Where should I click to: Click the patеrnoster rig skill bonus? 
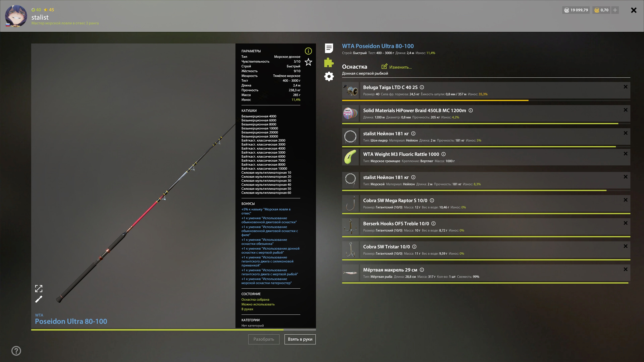[266, 281]
